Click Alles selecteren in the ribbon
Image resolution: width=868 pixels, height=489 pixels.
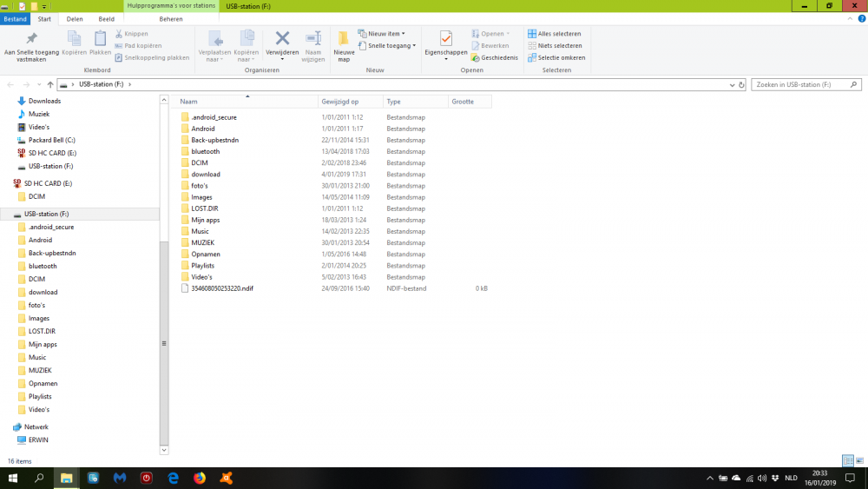point(556,34)
